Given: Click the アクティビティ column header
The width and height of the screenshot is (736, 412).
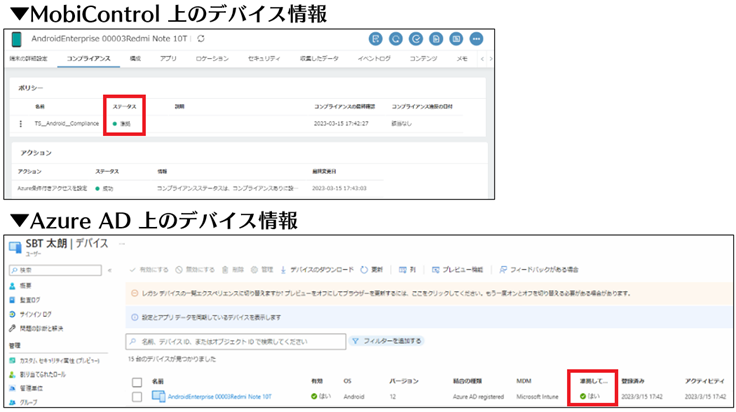Looking at the screenshot, I should [x=705, y=381].
